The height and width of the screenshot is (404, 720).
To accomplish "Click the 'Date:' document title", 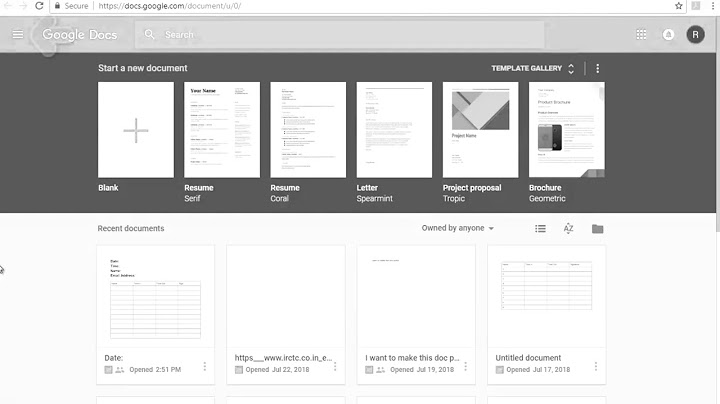I will click(x=113, y=358).
